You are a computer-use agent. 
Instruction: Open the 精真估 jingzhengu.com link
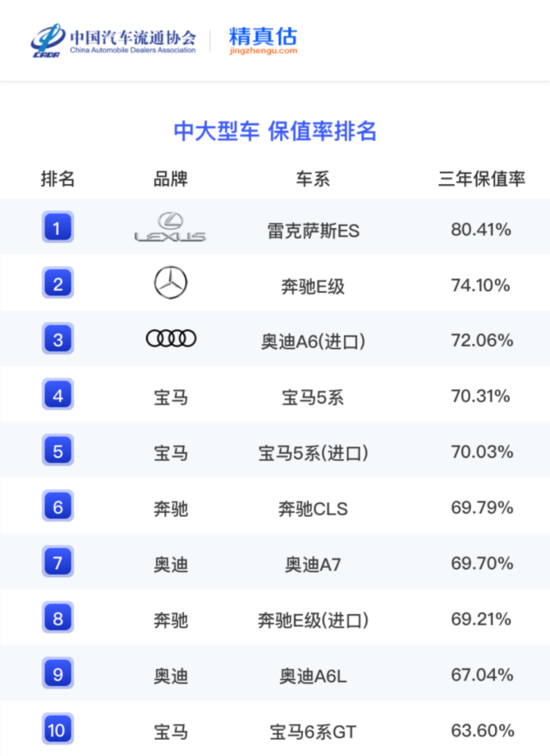[263, 40]
